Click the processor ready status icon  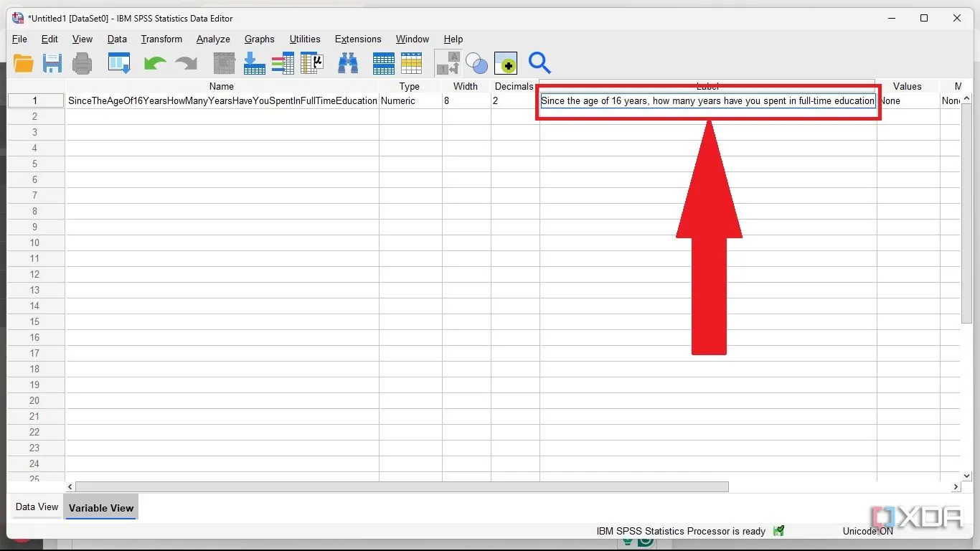point(779,531)
